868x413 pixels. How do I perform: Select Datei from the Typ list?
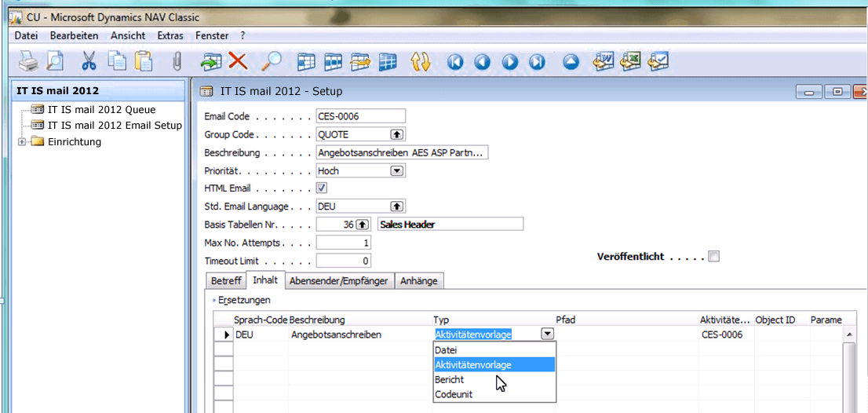[494, 350]
